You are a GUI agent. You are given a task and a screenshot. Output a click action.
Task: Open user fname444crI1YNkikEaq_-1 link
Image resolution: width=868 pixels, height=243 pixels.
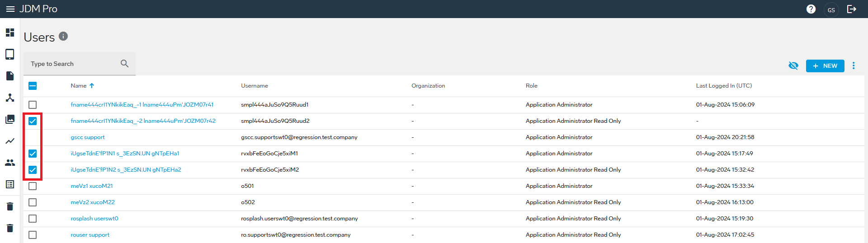[x=142, y=105]
